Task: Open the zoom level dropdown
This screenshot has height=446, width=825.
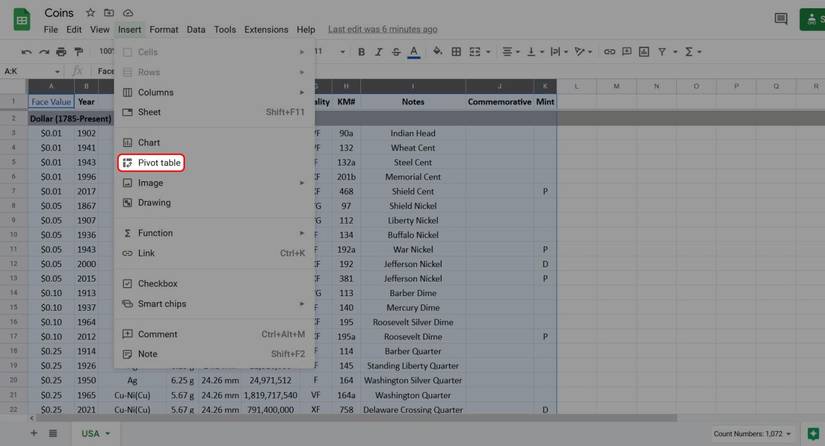Action: [x=106, y=52]
